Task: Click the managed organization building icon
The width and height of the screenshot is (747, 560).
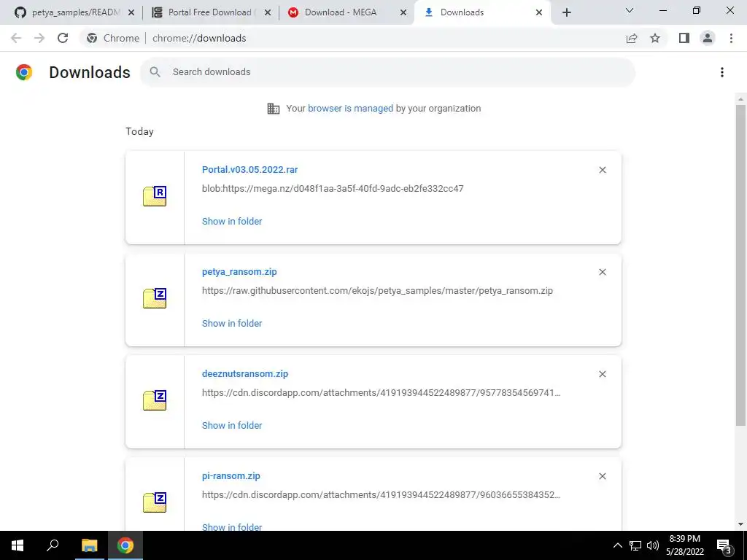Action: 274,109
